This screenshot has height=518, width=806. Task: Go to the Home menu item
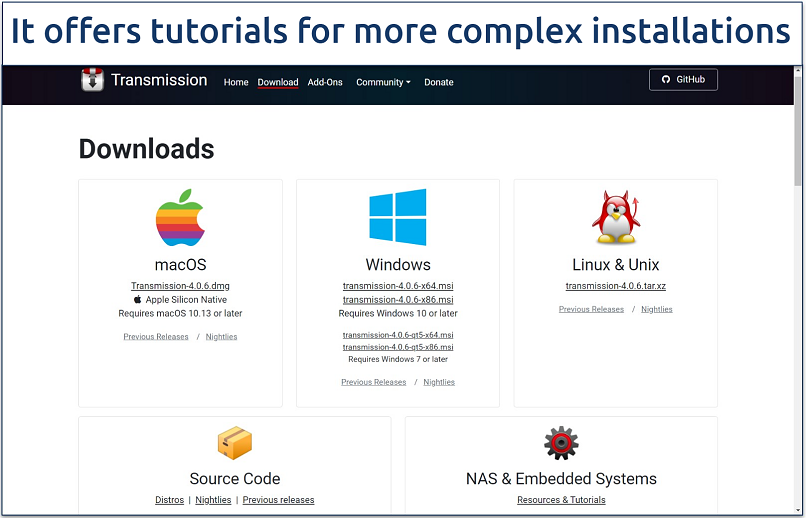[x=236, y=82]
